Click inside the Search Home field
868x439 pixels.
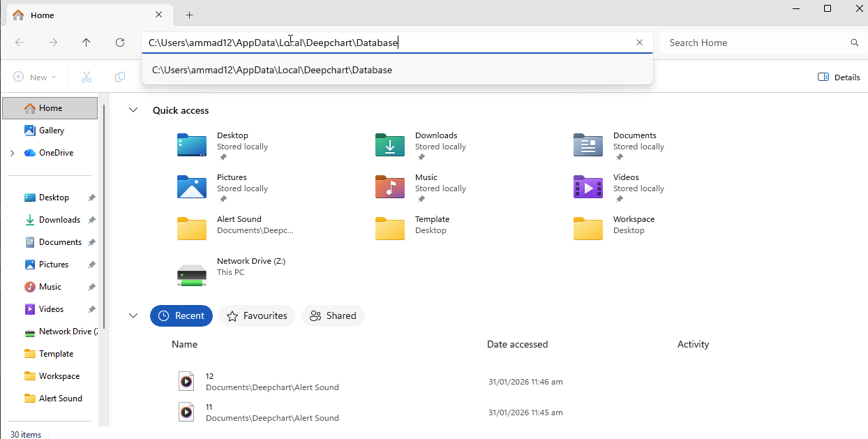[x=754, y=43]
